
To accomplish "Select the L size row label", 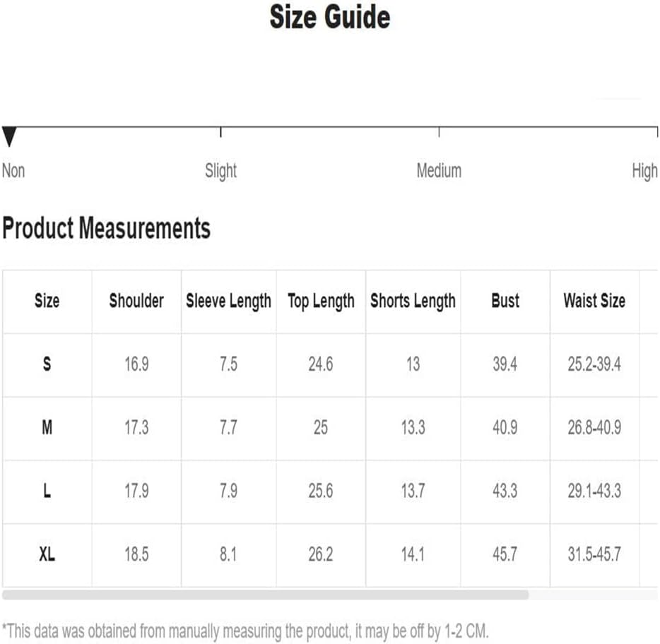I will [x=47, y=491].
